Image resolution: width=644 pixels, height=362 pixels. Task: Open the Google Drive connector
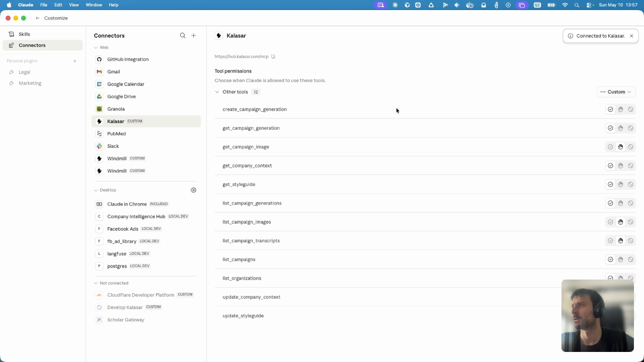pyautogui.click(x=146, y=97)
